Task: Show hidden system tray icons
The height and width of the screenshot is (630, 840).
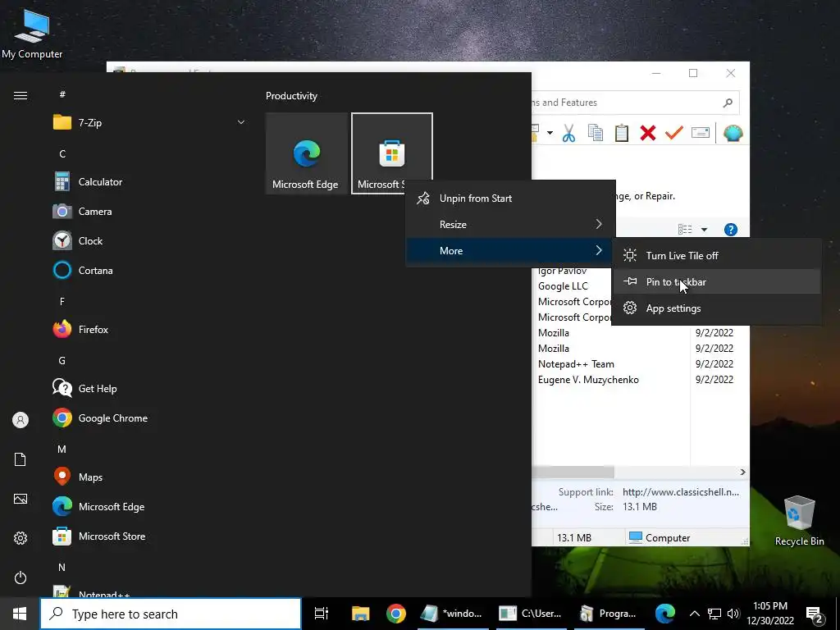Action: pos(694,614)
